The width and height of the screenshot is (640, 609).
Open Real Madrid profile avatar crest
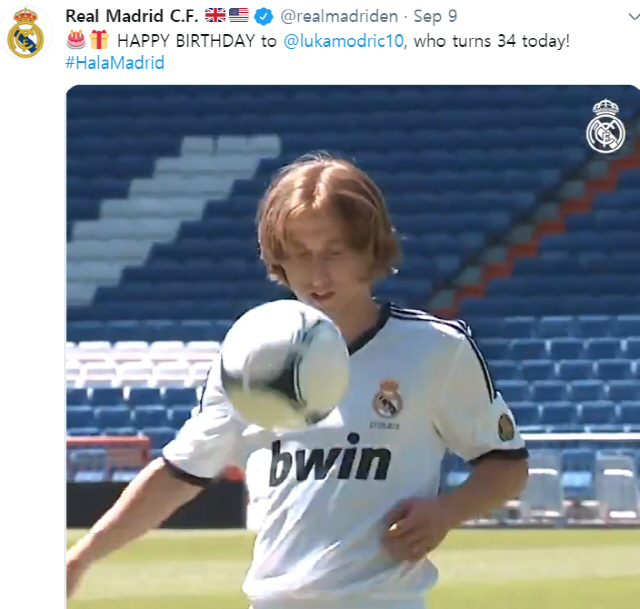click(25, 33)
